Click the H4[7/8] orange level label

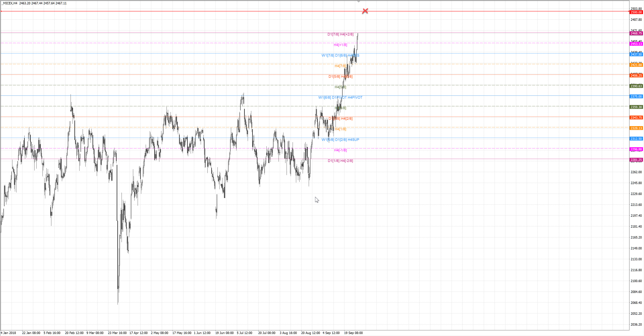point(340,66)
